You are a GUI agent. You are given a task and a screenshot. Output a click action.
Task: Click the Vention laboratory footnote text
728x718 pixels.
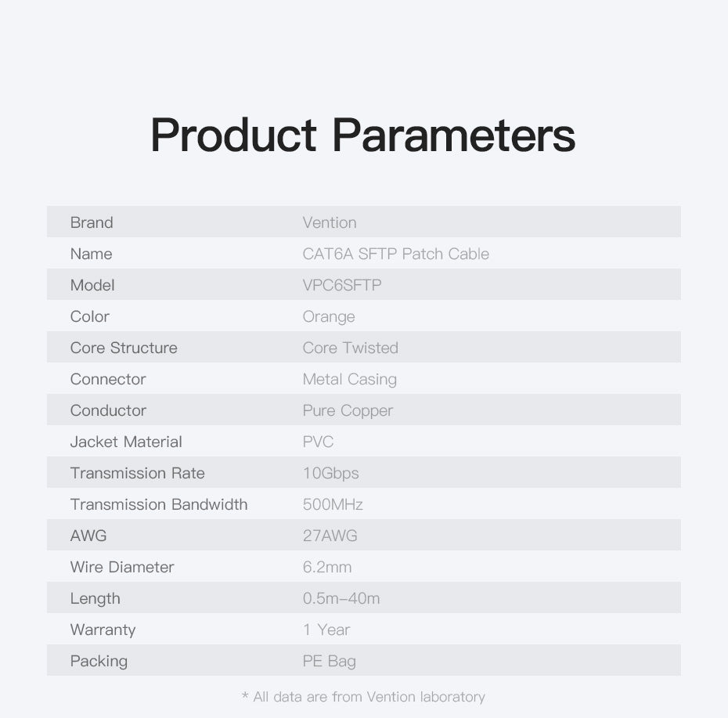point(363,696)
